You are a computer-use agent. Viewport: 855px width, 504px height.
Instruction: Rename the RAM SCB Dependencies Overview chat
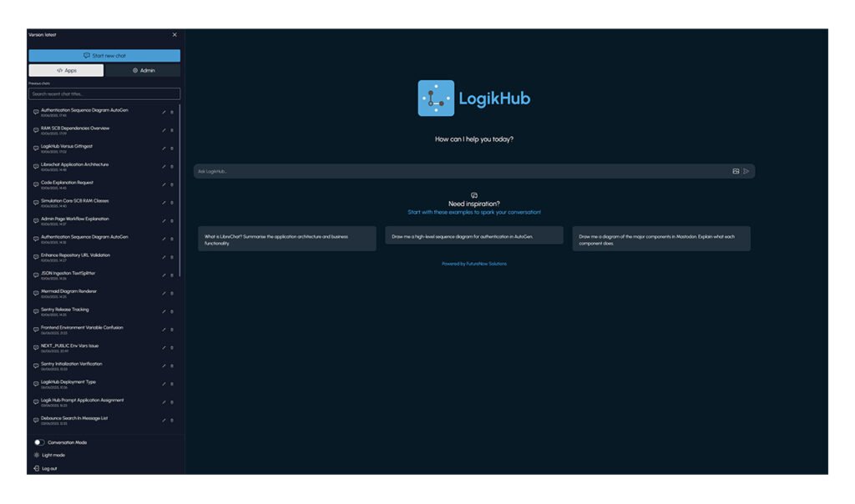pos(164,130)
